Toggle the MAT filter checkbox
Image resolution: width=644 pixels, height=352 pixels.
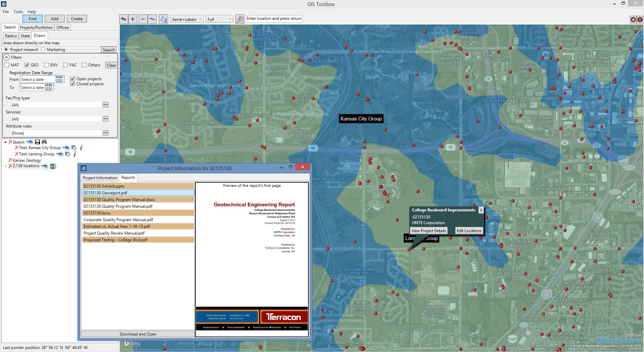pos(7,65)
